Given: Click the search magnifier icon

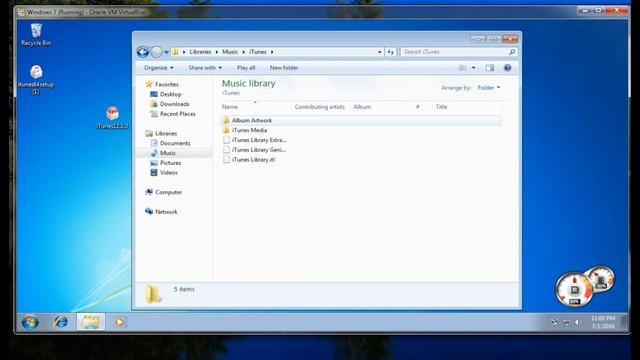Looking at the screenshot, I should click(x=512, y=52).
